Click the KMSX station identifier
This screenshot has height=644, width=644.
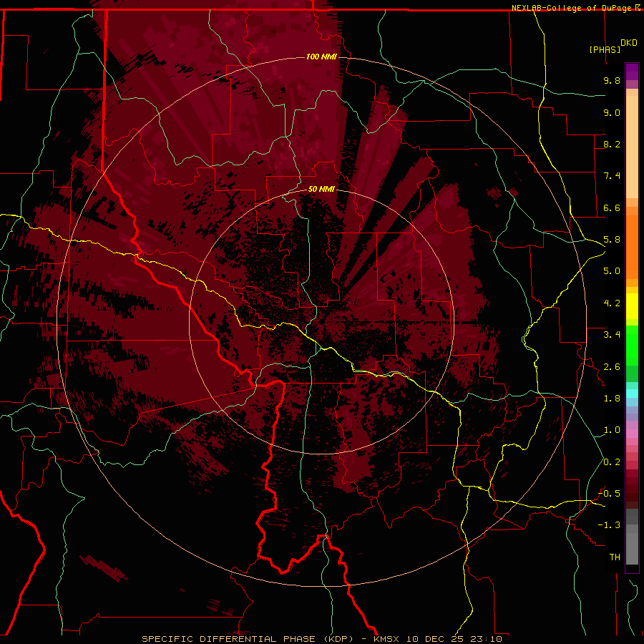point(386,639)
